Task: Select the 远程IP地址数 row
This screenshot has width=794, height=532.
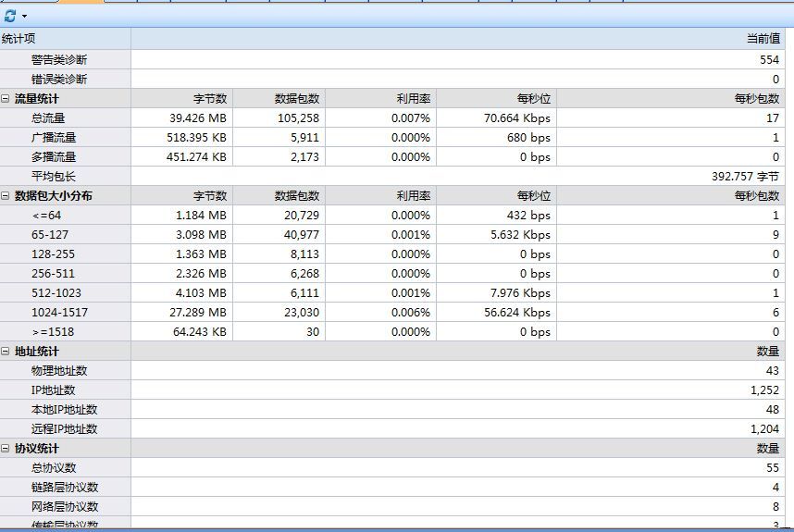Action: tap(64, 428)
